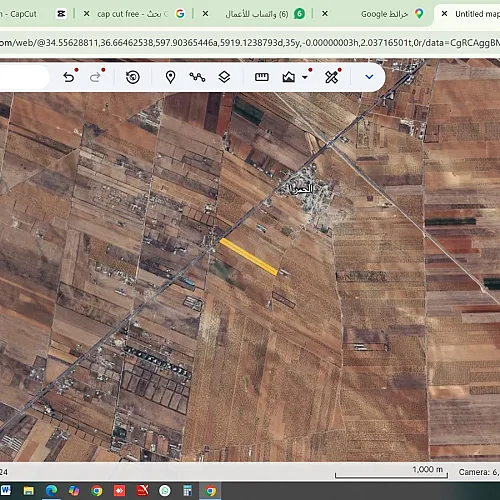Click the undo arrow in toolbar
The width and height of the screenshot is (500, 500).
point(69,77)
